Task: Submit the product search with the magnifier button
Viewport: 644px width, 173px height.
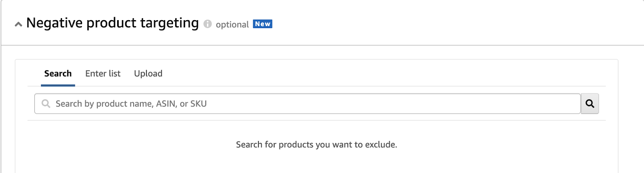Action: pyautogui.click(x=590, y=104)
